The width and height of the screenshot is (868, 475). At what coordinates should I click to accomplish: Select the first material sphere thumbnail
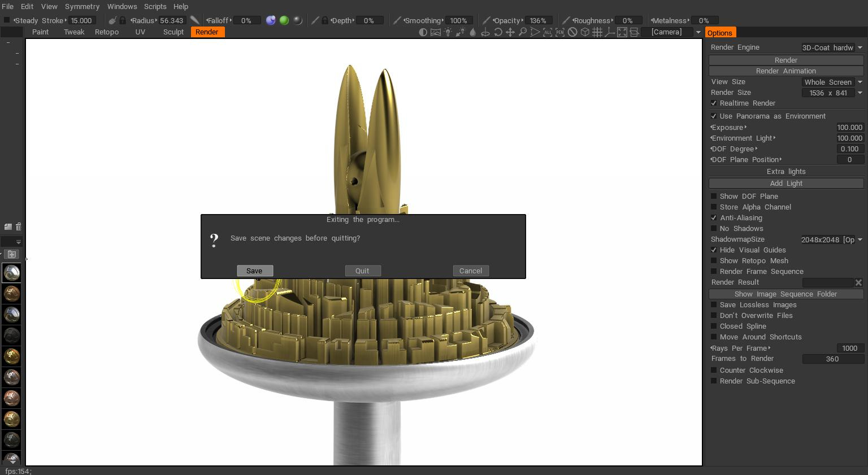click(11, 273)
